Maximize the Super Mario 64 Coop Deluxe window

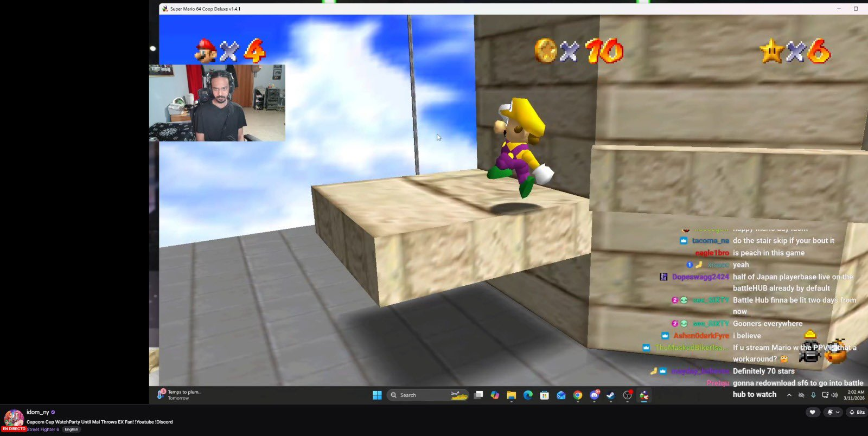[x=856, y=9]
